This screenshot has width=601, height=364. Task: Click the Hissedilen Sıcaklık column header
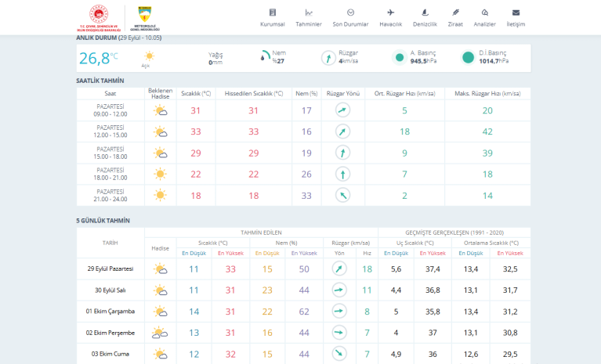(x=254, y=93)
